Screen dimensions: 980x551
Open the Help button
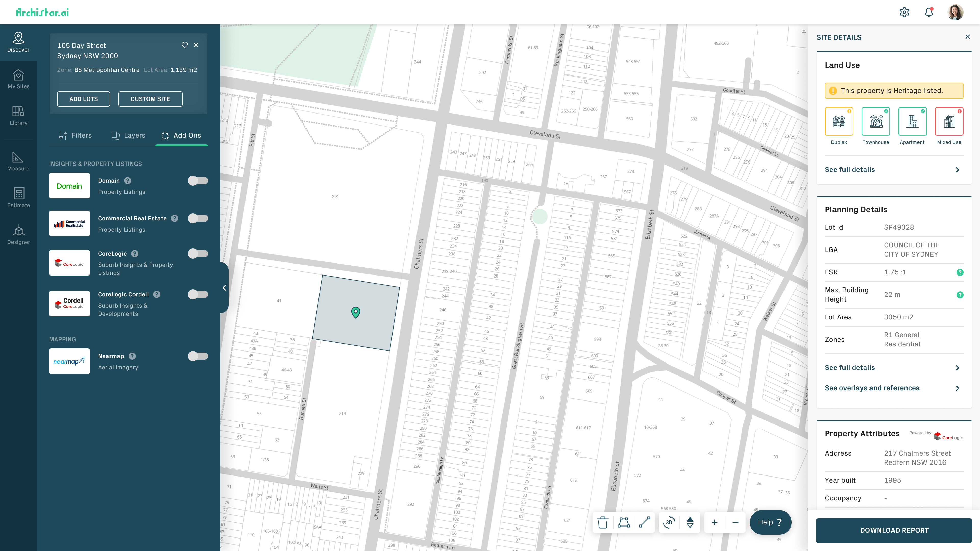770,522
